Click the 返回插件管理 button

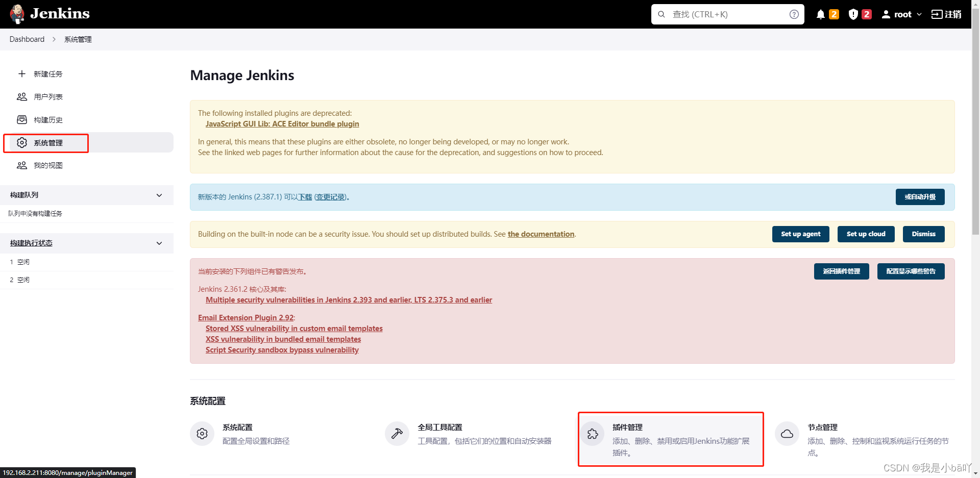coord(841,271)
